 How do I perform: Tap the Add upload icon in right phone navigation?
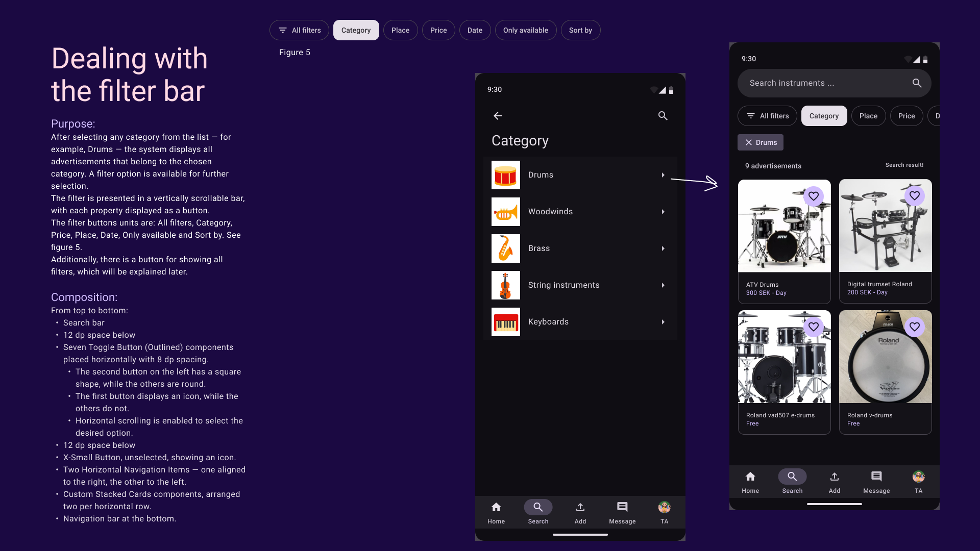(834, 477)
